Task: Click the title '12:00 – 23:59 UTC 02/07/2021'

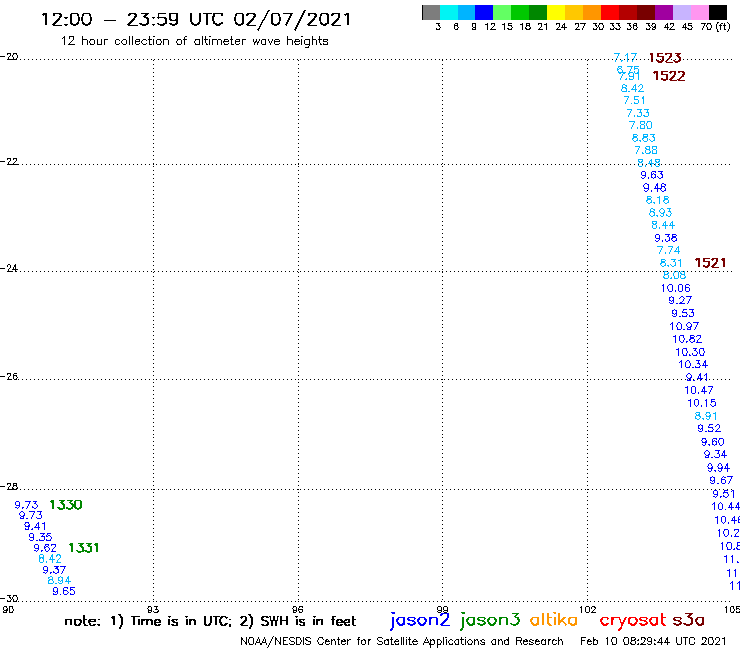Action: coord(196,20)
